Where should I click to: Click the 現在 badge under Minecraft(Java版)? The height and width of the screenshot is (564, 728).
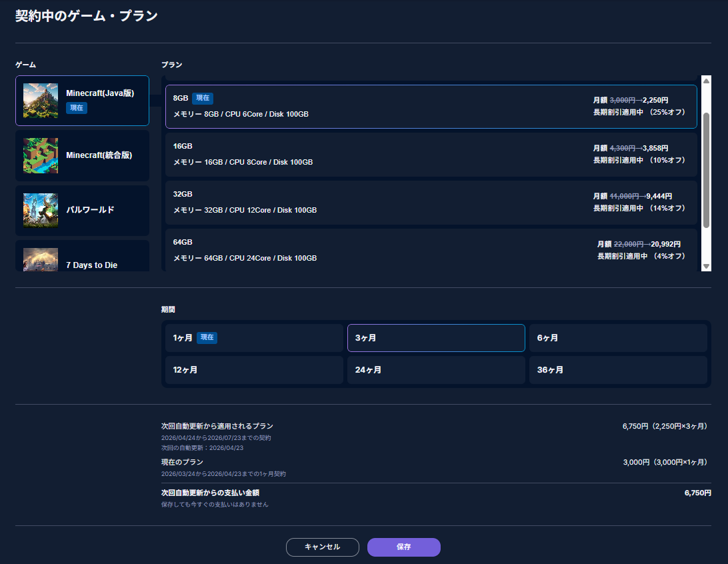[x=77, y=108]
